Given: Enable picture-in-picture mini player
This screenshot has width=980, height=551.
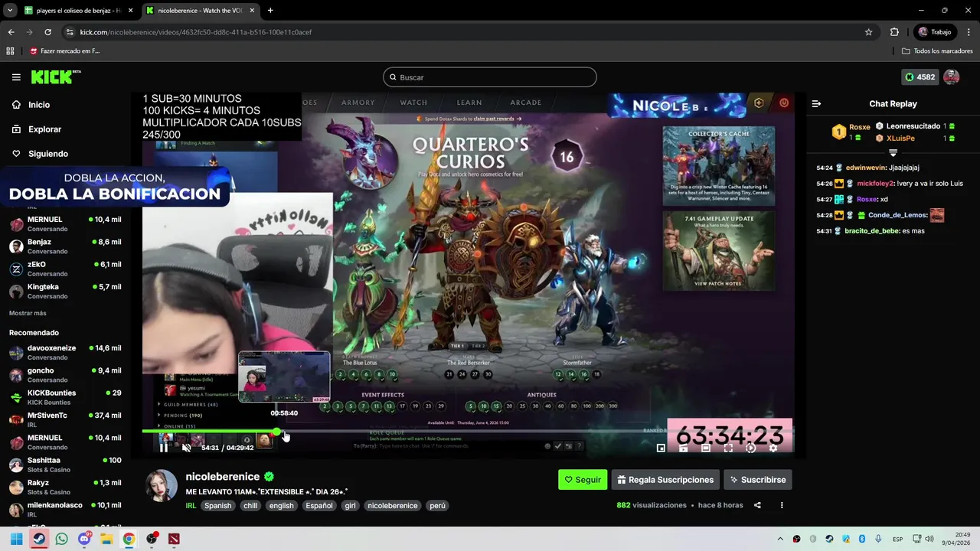Looking at the screenshot, I should (x=661, y=448).
